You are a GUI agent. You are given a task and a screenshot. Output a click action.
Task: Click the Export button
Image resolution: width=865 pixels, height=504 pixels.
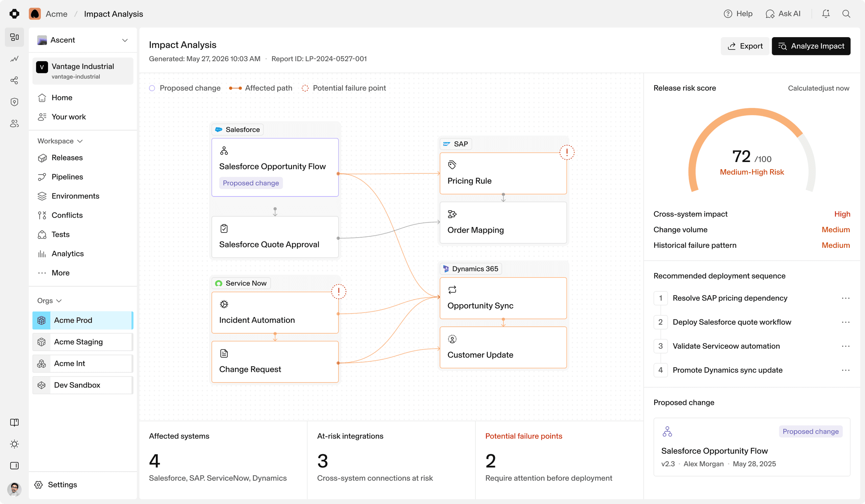coord(745,46)
